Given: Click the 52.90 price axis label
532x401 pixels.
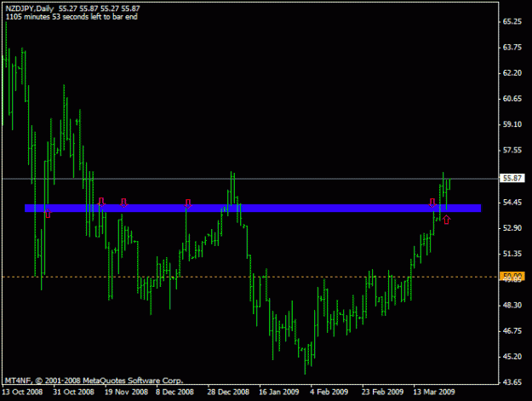Looking at the screenshot, I should pyautogui.click(x=512, y=228).
